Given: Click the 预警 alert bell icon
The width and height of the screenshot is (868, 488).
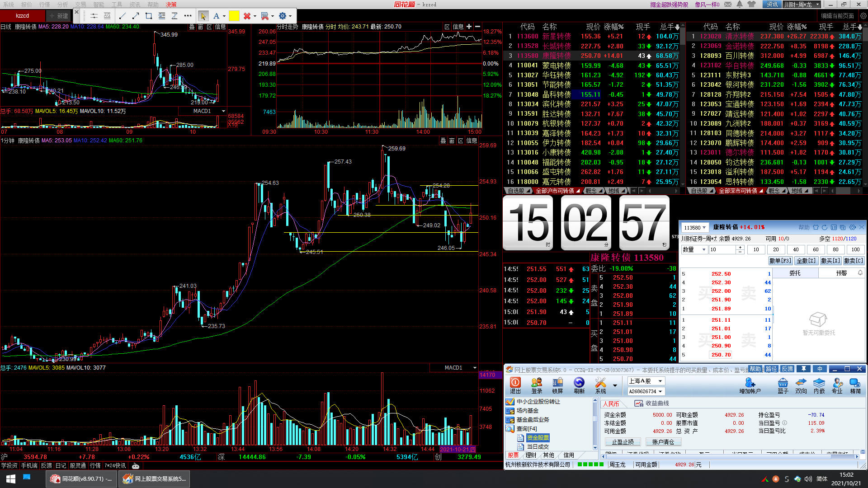Looking at the screenshot, I should [860, 272].
